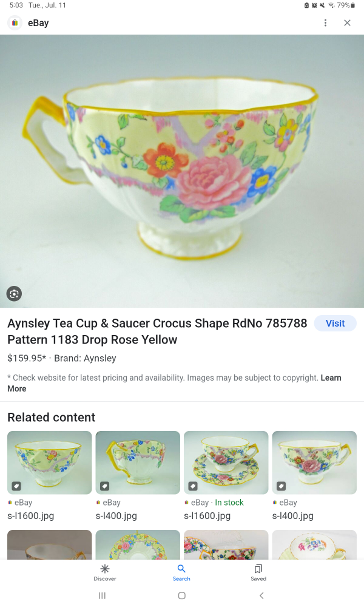364x607 pixels.
Task: Open the Discover tab
Action: [105, 572]
